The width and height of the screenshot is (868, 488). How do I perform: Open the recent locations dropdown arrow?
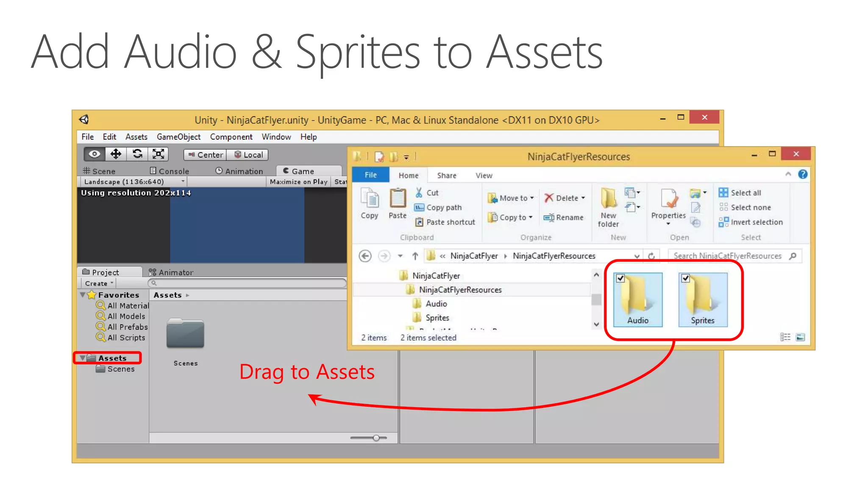(x=400, y=256)
